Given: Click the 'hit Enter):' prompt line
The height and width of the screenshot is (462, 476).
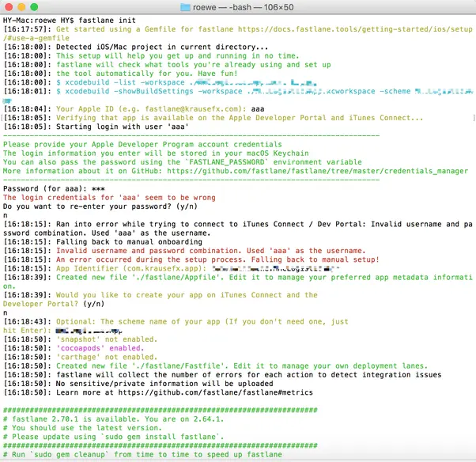Looking at the screenshot, I should tap(62, 331).
